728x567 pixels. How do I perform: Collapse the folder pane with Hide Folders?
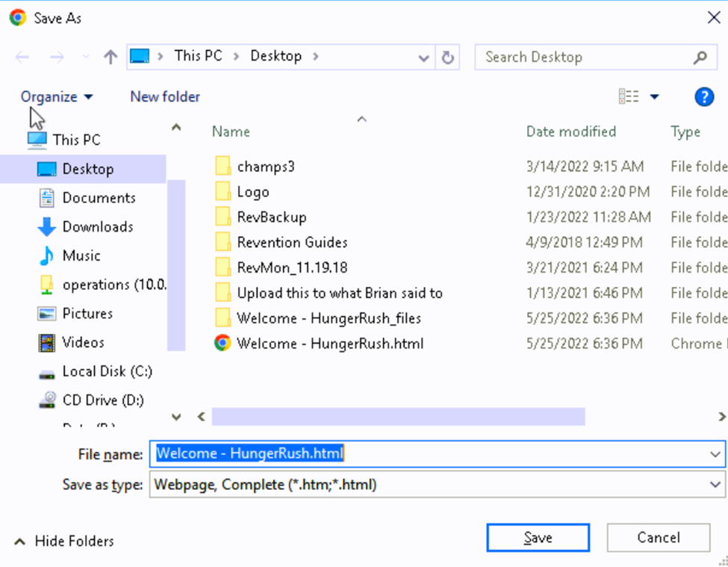[x=64, y=541]
